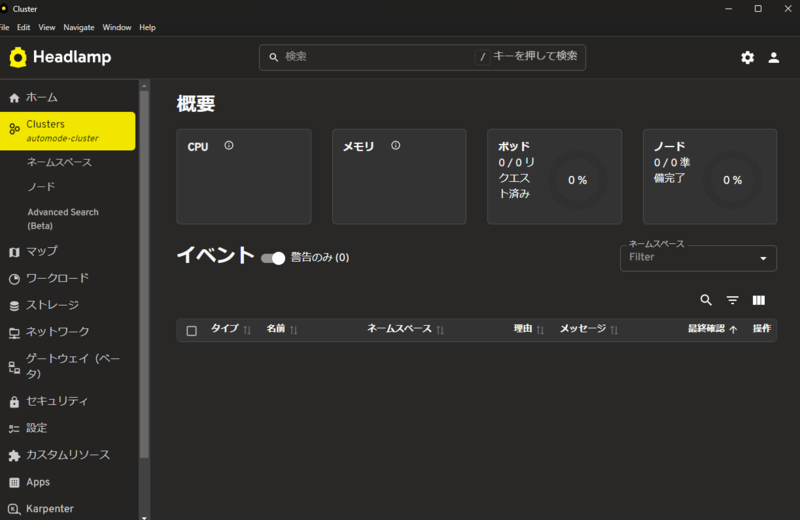Click the カスタムリソース puzzle icon
The width and height of the screenshot is (800, 520).
coord(14,456)
